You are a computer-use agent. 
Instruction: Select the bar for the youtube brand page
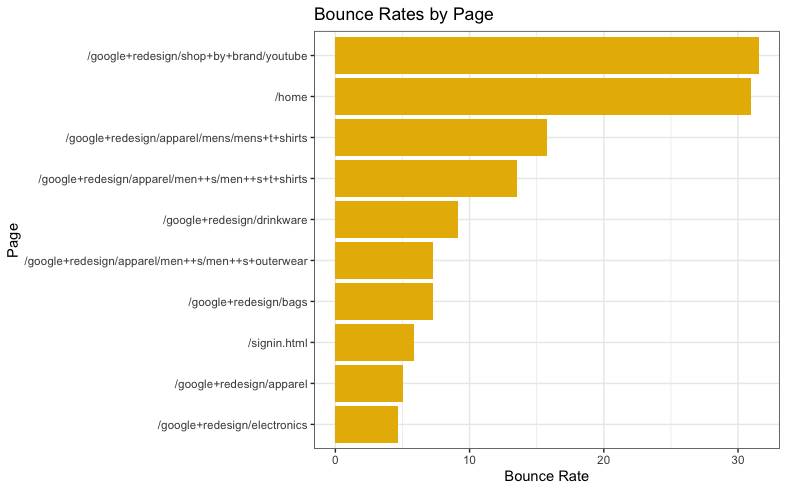546,55
